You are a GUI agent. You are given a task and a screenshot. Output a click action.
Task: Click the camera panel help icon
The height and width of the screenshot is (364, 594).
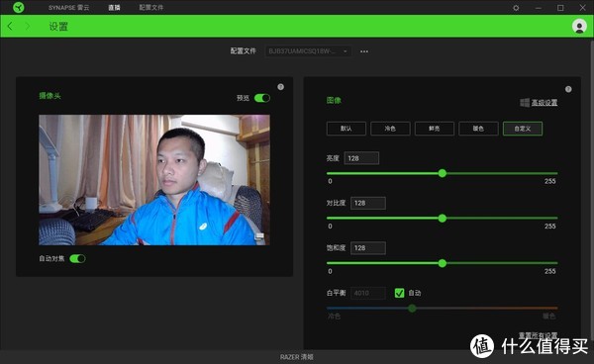tap(281, 87)
